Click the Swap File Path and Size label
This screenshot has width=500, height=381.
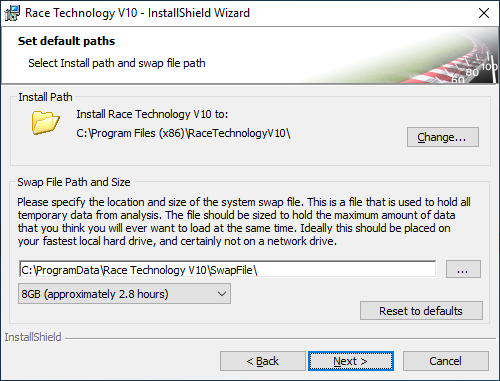74,182
